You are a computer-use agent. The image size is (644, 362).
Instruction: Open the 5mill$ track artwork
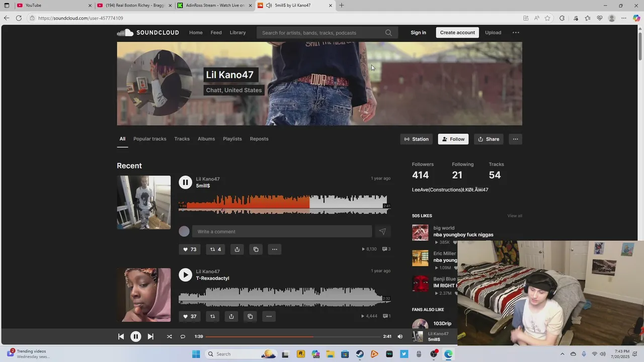point(144,202)
